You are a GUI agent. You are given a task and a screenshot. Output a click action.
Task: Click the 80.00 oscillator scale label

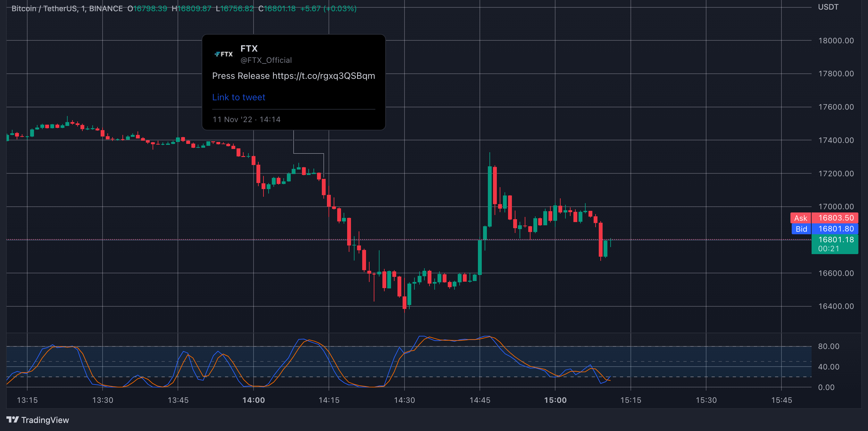(x=829, y=346)
